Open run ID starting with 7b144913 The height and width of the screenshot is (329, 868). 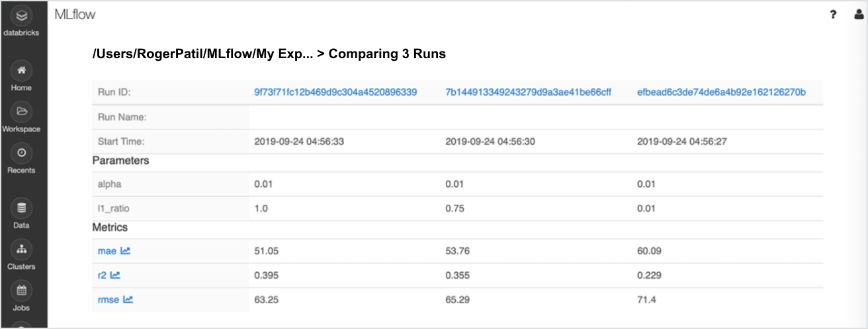click(x=528, y=92)
